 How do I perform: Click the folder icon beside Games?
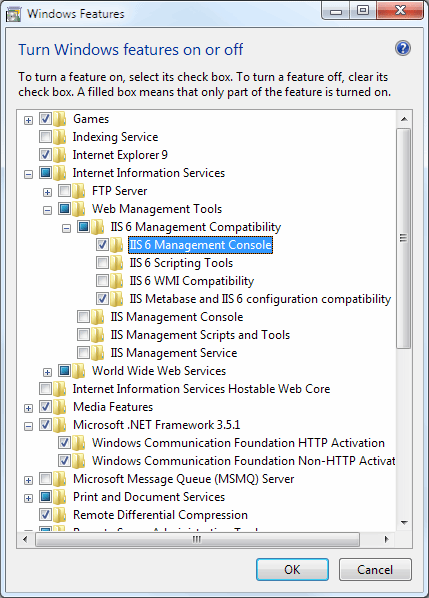point(59,119)
